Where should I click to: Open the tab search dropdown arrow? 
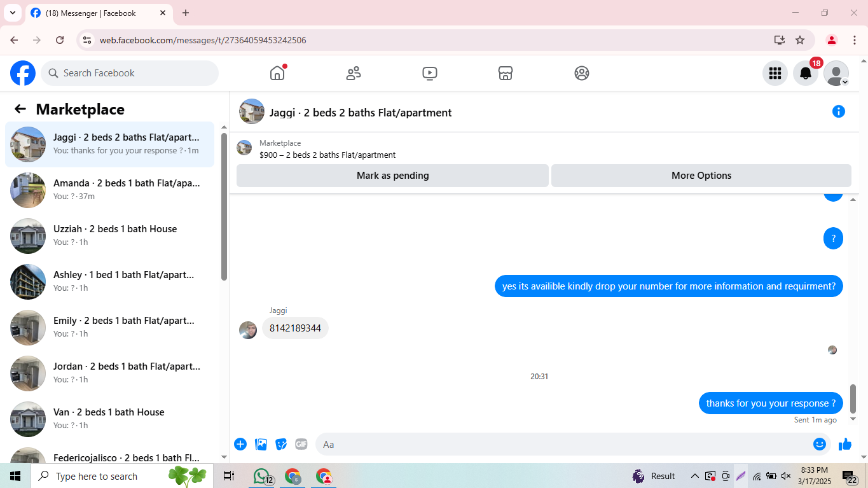pyautogui.click(x=12, y=13)
